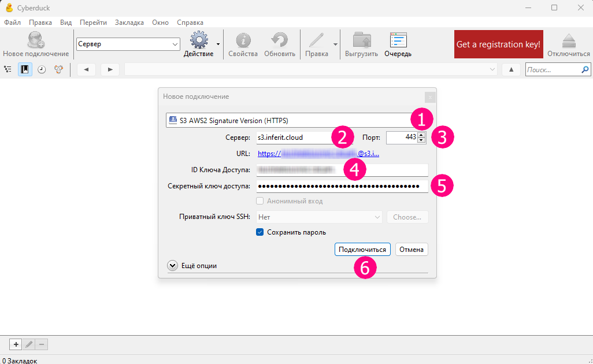Edit bookmark with pencil button
Image resolution: width=593 pixels, height=364 pixels.
(x=29, y=344)
